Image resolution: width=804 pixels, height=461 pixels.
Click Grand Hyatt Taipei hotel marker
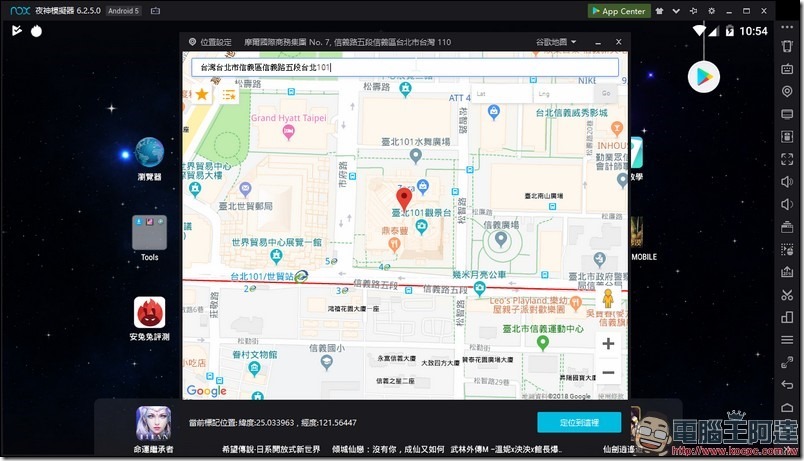pos(289,133)
